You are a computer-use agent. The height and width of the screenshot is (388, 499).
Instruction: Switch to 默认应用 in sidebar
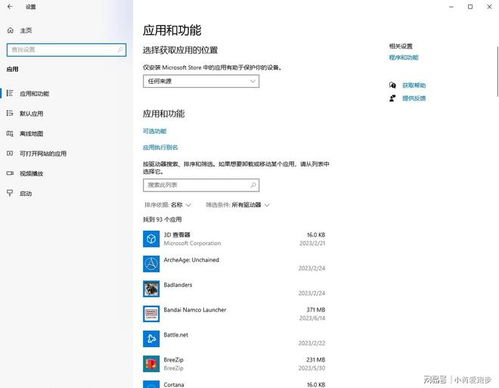[x=31, y=114]
